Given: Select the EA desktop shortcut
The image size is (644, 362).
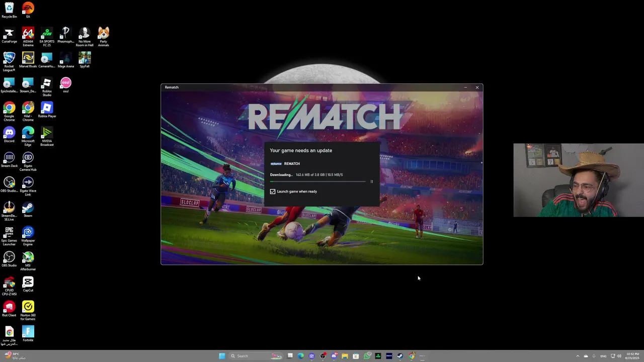Looking at the screenshot, I should coord(28,10).
